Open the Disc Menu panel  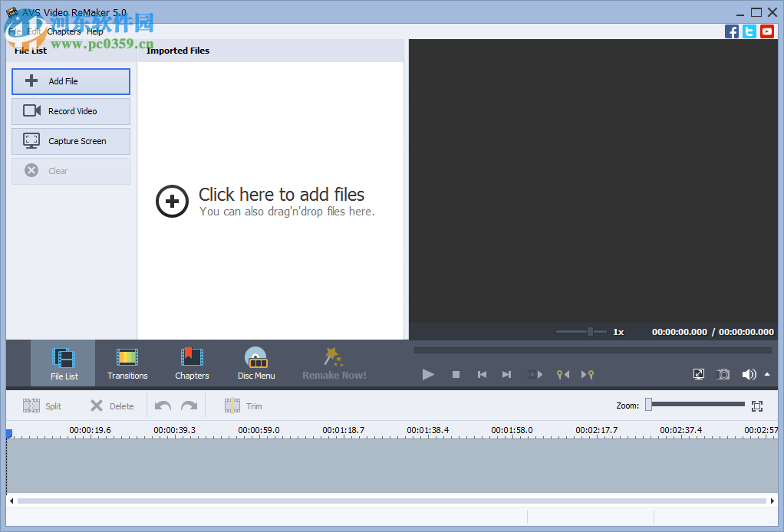click(255, 363)
